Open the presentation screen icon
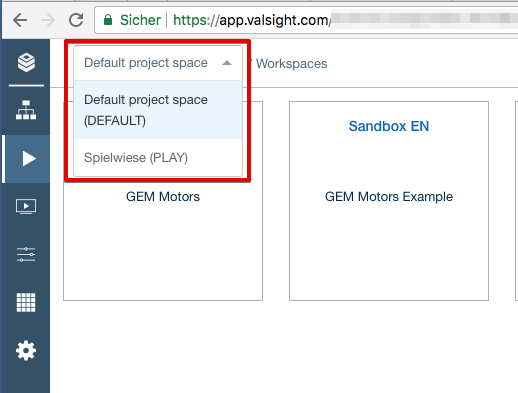The image size is (518, 393). [26, 206]
